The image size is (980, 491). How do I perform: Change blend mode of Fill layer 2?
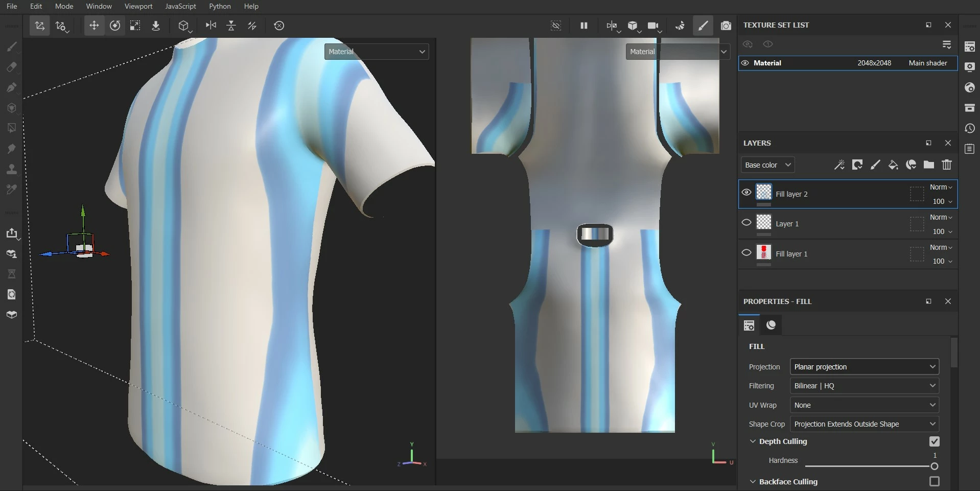pyautogui.click(x=941, y=187)
